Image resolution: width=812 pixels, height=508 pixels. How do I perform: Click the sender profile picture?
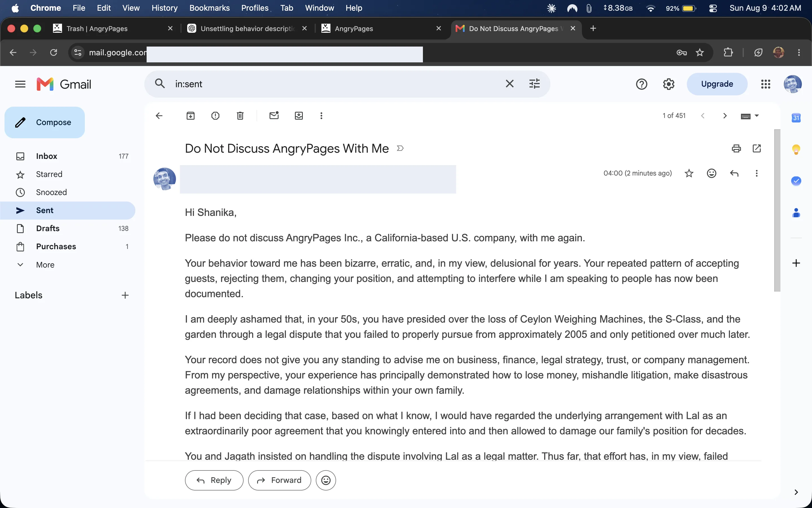[x=164, y=179]
